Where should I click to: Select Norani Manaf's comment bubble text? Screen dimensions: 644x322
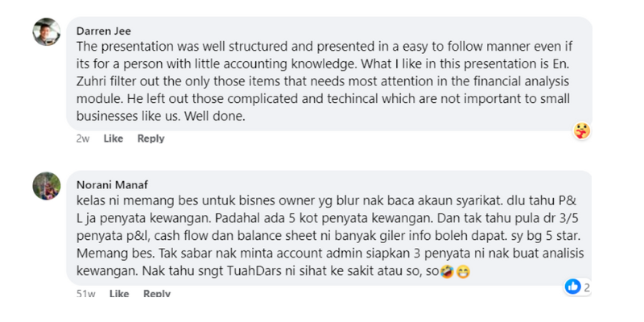(330, 236)
